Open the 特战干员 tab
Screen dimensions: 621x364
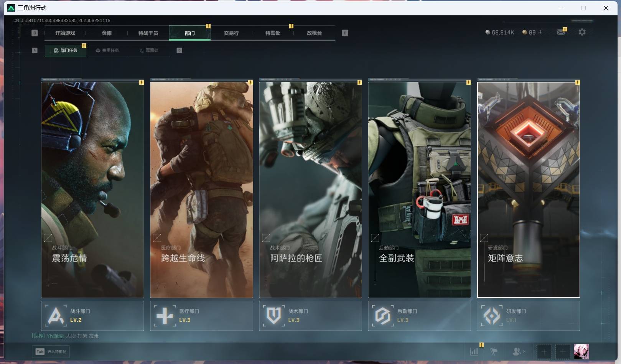[148, 33]
